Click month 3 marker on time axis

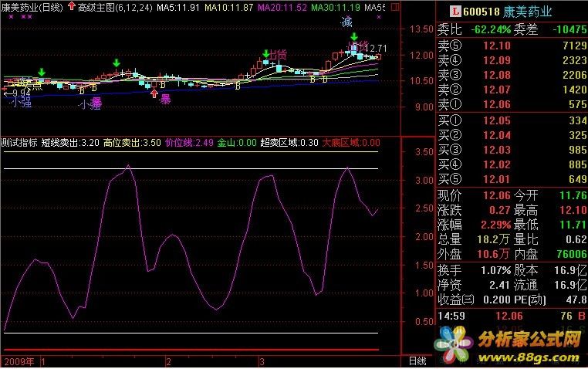(x=262, y=362)
